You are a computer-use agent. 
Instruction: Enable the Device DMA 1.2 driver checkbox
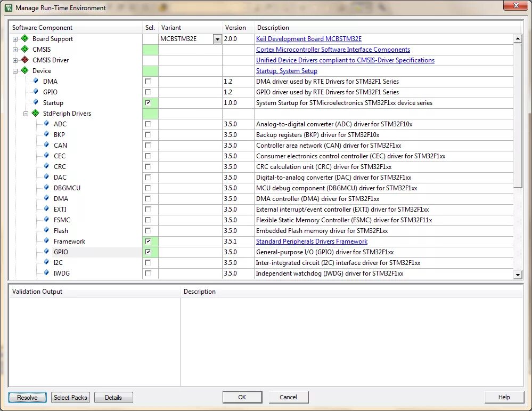(148, 81)
